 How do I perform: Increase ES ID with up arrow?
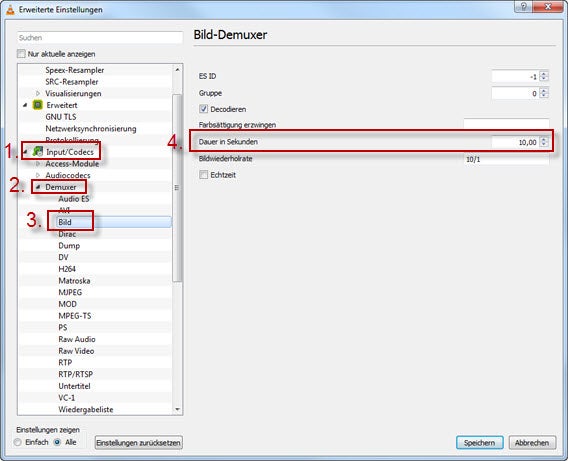pos(544,74)
